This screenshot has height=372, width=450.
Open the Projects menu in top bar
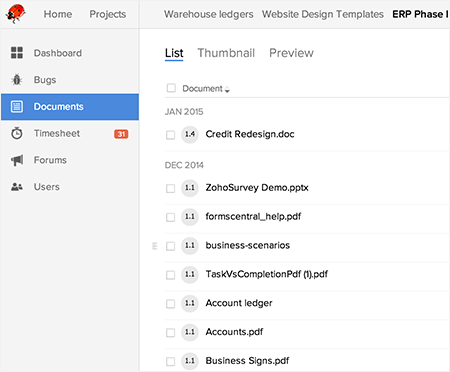point(108,14)
